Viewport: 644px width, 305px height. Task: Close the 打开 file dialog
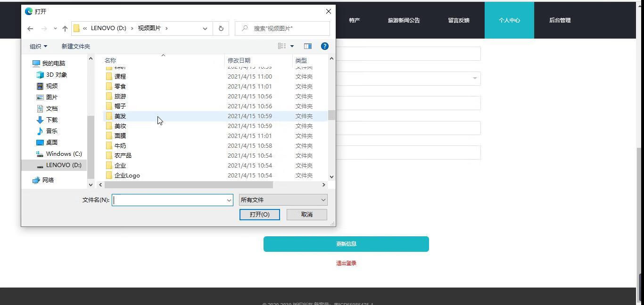pos(329,11)
